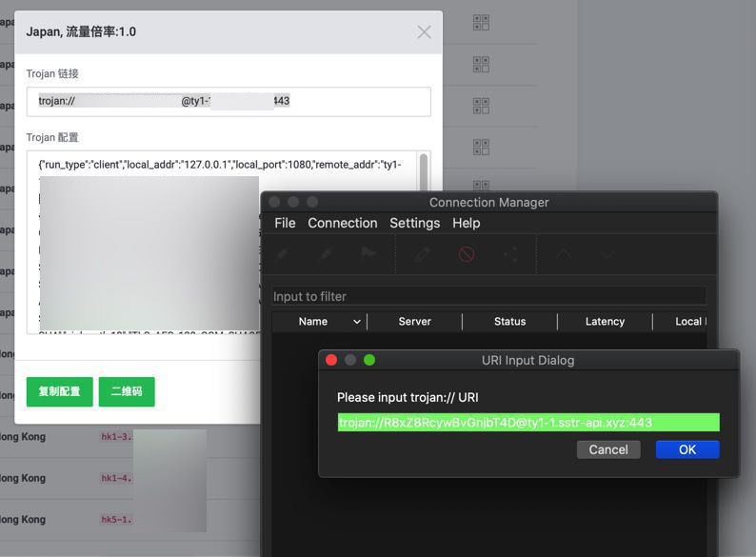Click the red prohibited delete toolbar icon
This screenshot has height=557, width=756.
pos(467,253)
